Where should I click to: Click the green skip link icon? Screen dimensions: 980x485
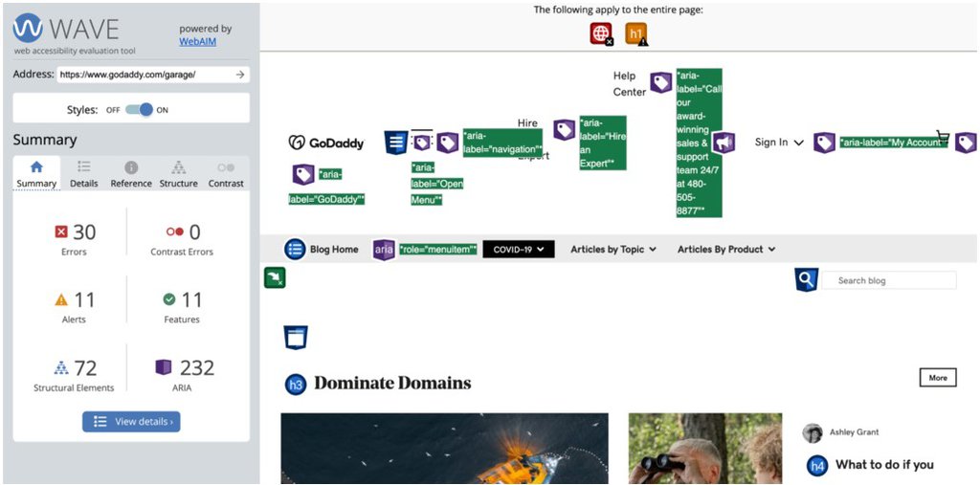point(275,277)
